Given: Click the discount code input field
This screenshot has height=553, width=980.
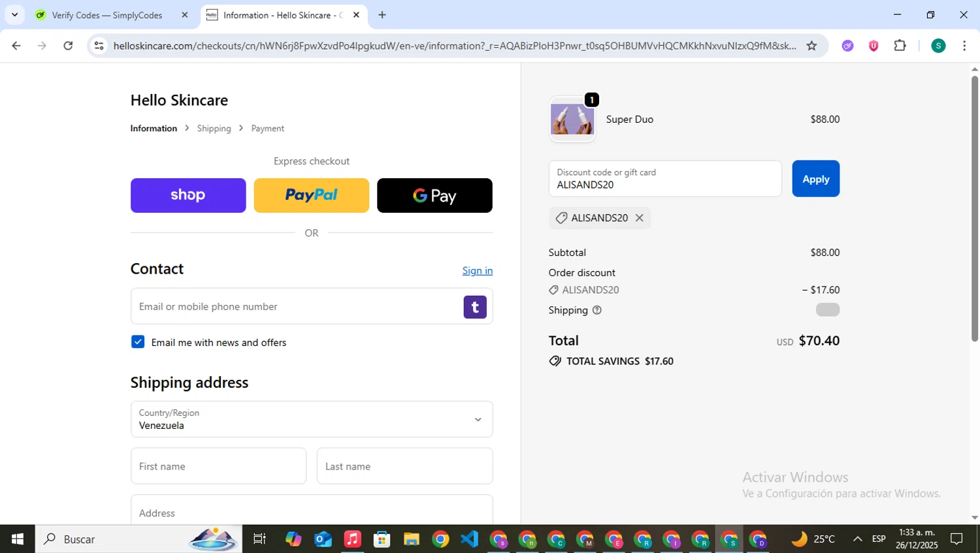Looking at the screenshot, I should (x=665, y=179).
